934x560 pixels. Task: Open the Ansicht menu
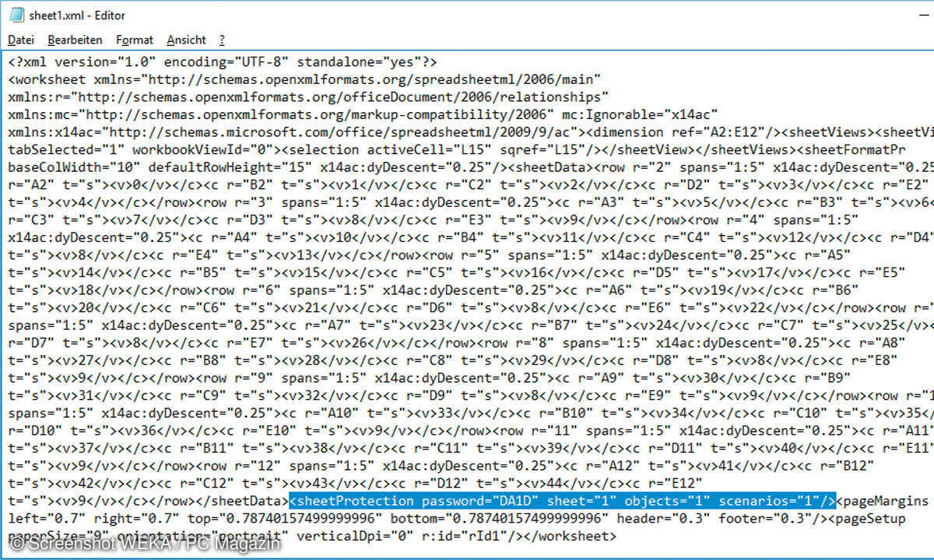186,40
